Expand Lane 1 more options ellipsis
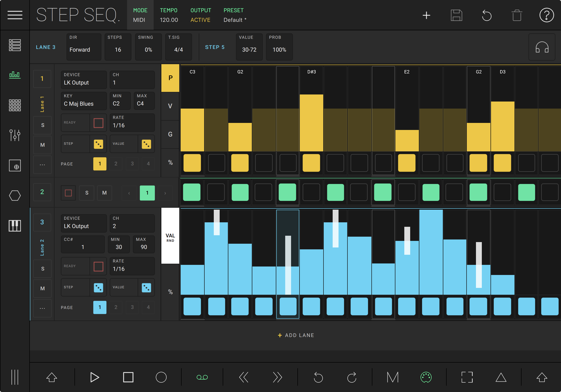This screenshot has width=561, height=392. pyautogui.click(x=43, y=165)
